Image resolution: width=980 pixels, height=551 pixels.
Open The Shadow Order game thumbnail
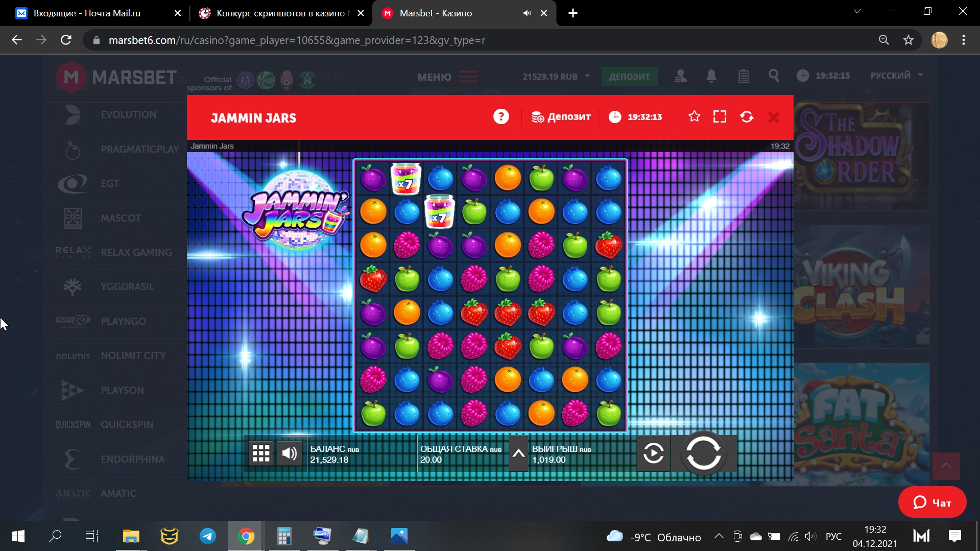862,156
